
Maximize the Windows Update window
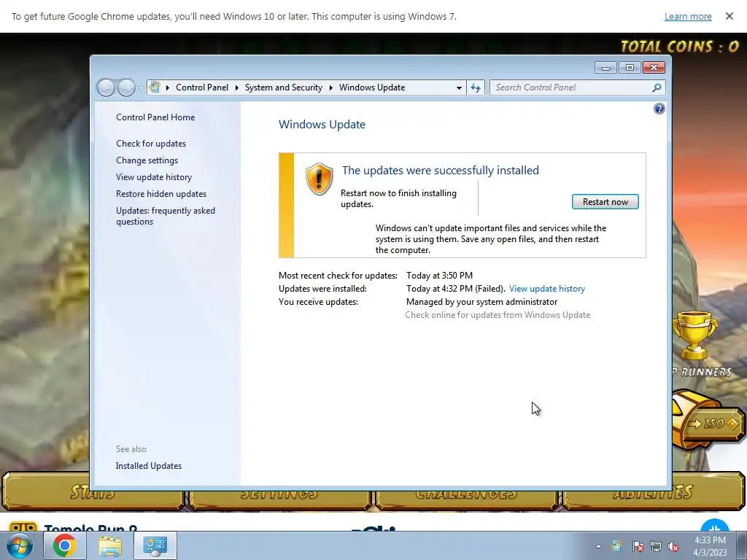click(x=630, y=68)
